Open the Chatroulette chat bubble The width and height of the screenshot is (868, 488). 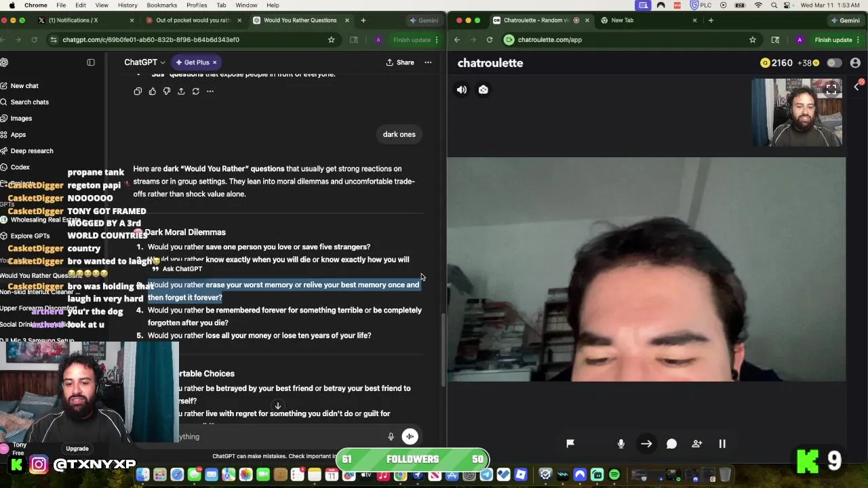pyautogui.click(x=671, y=443)
